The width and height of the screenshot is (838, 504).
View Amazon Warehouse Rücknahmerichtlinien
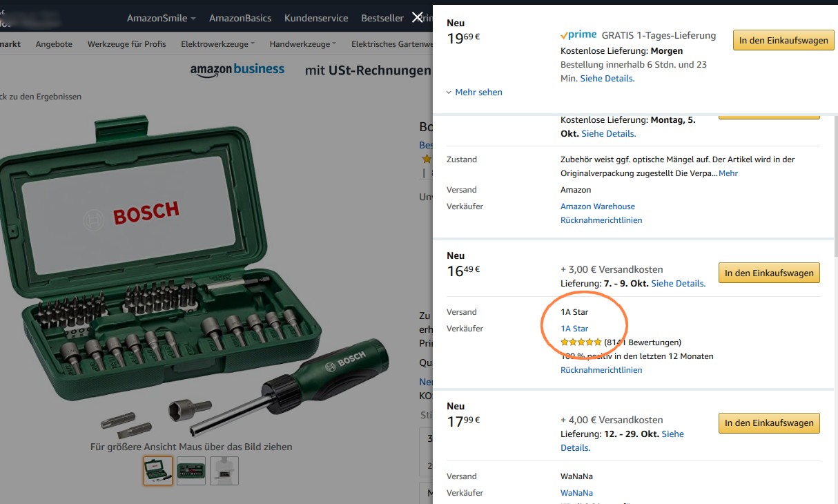[601, 220]
